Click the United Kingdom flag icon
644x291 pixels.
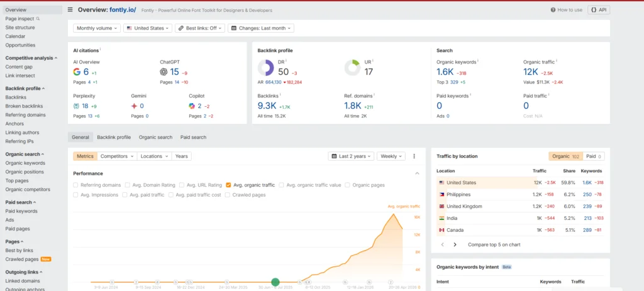coord(441,206)
